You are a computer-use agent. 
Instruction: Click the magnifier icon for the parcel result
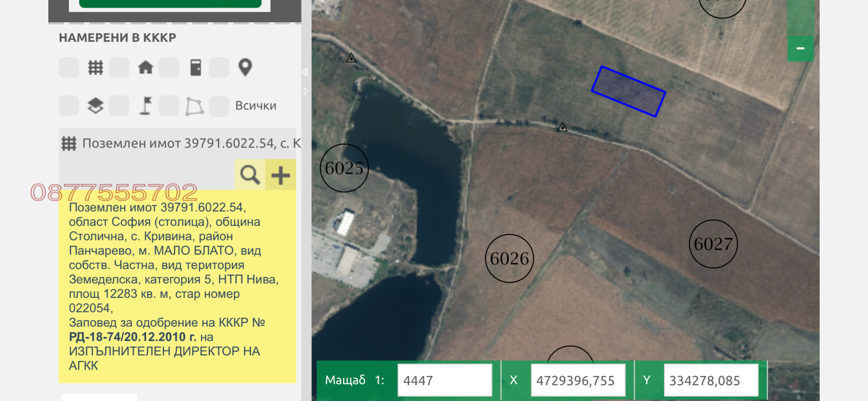[x=250, y=175]
